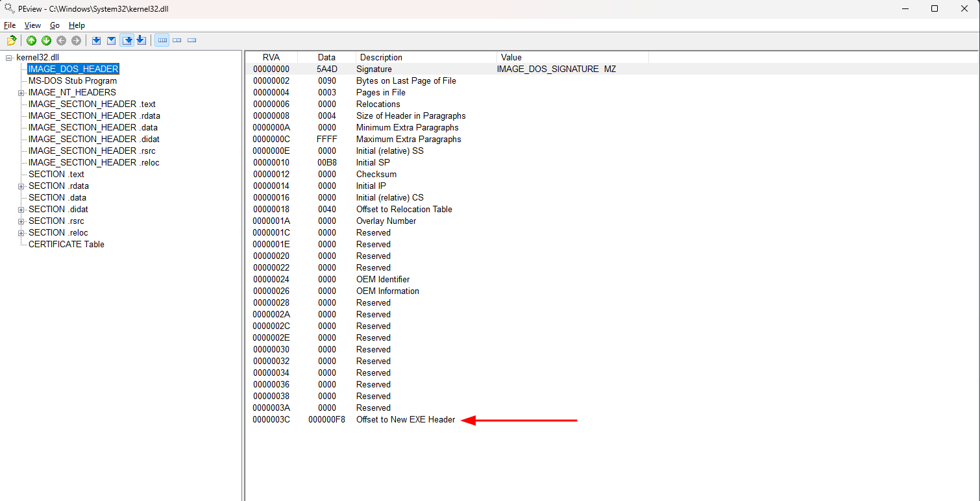Click the RVA column header
980x501 pixels.
(x=271, y=57)
